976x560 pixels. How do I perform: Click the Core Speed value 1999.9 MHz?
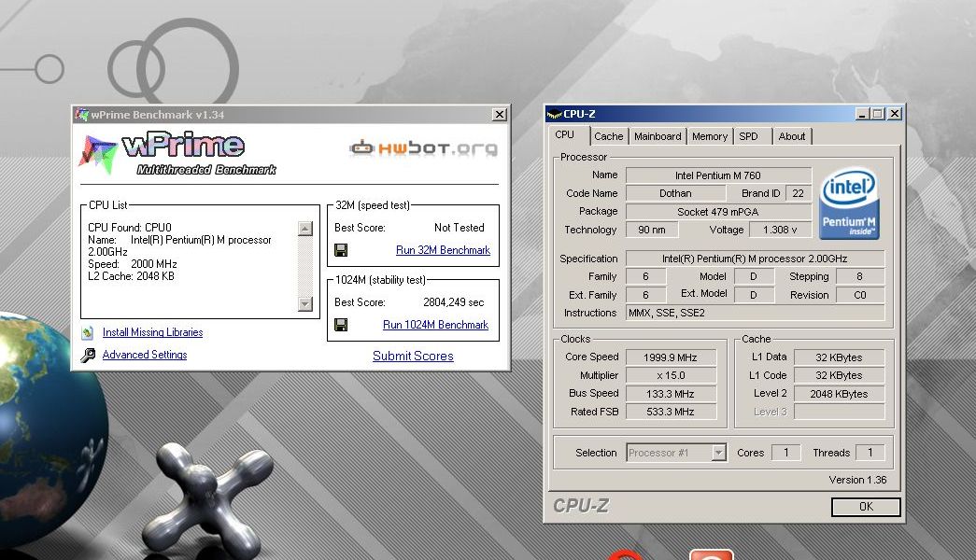(671, 357)
